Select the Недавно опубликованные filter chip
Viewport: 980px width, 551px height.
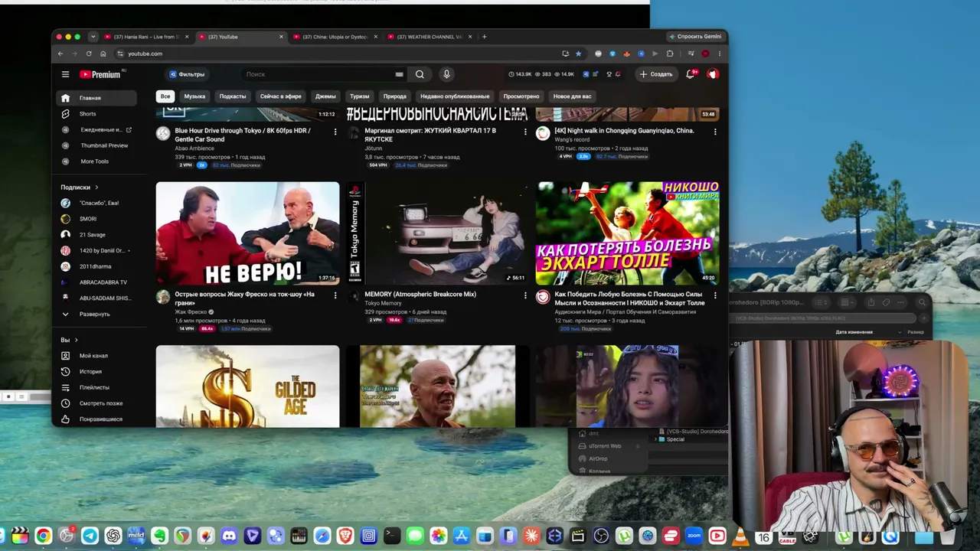coord(455,96)
